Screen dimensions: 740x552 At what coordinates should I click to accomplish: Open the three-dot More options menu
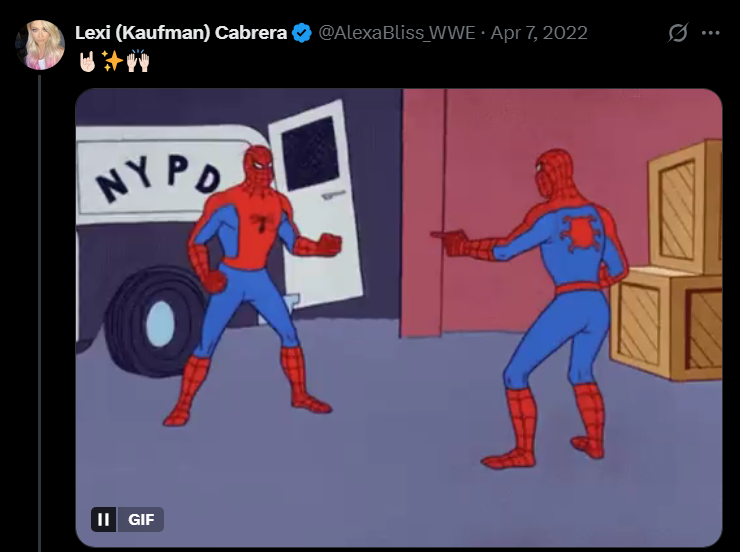click(x=710, y=33)
